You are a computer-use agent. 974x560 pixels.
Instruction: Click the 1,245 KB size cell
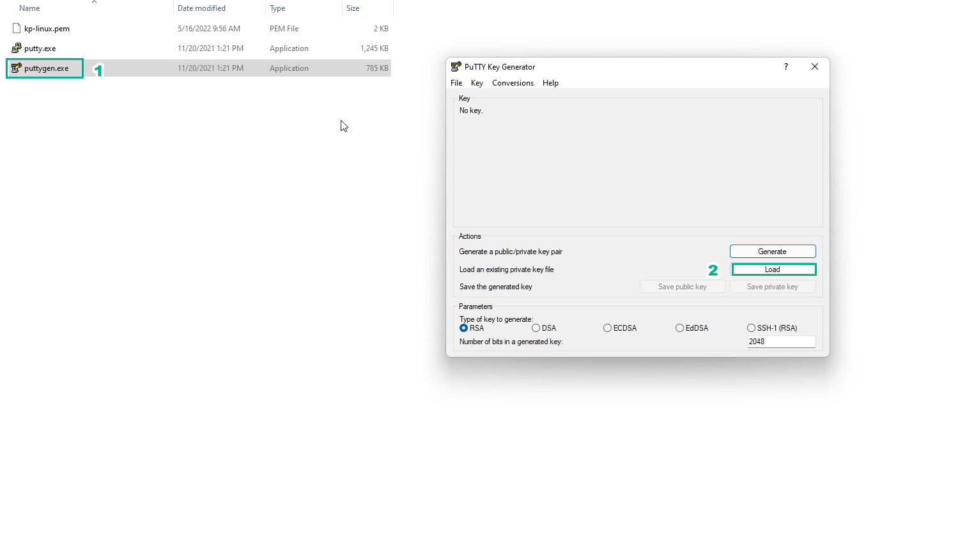coord(375,49)
